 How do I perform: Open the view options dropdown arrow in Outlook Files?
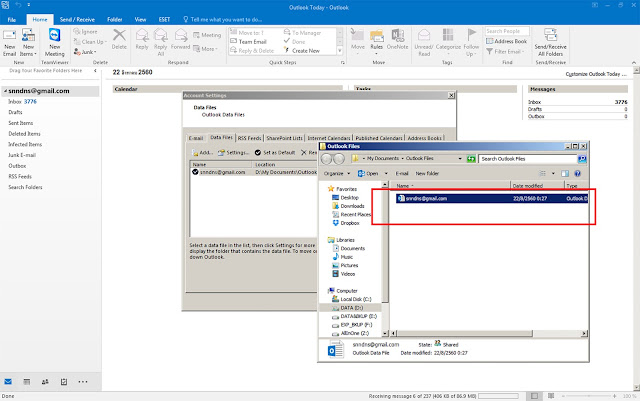[x=553, y=174]
